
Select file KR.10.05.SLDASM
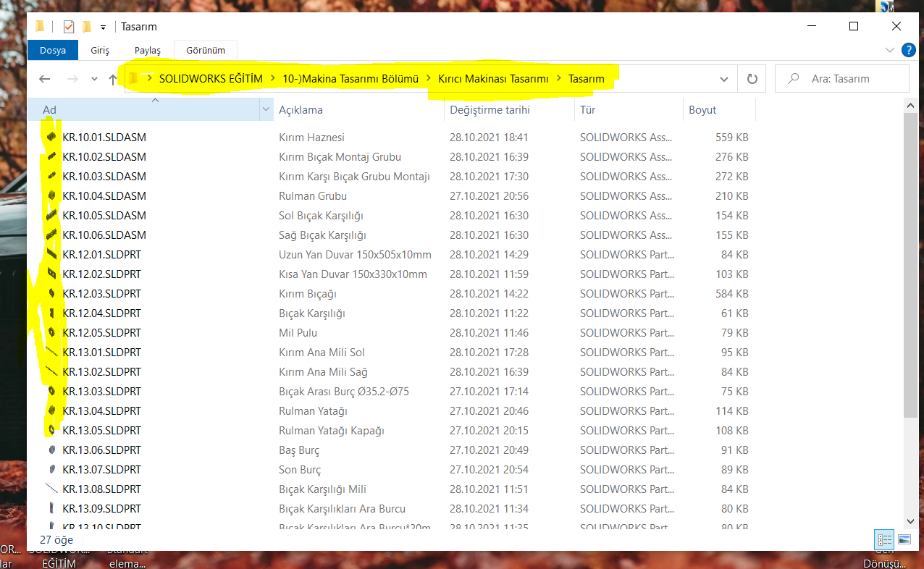click(104, 215)
